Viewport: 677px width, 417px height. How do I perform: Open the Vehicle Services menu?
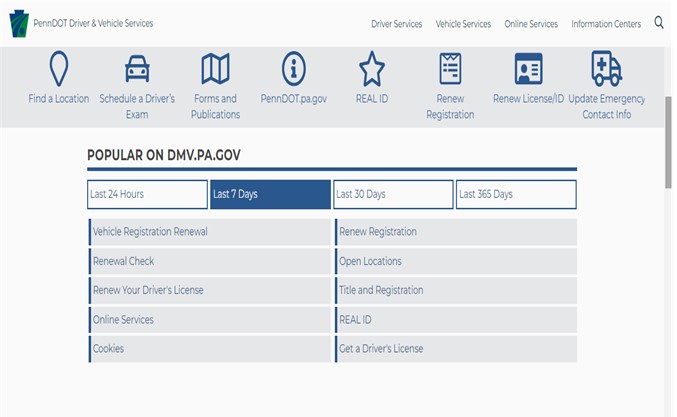click(x=463, y=24)
